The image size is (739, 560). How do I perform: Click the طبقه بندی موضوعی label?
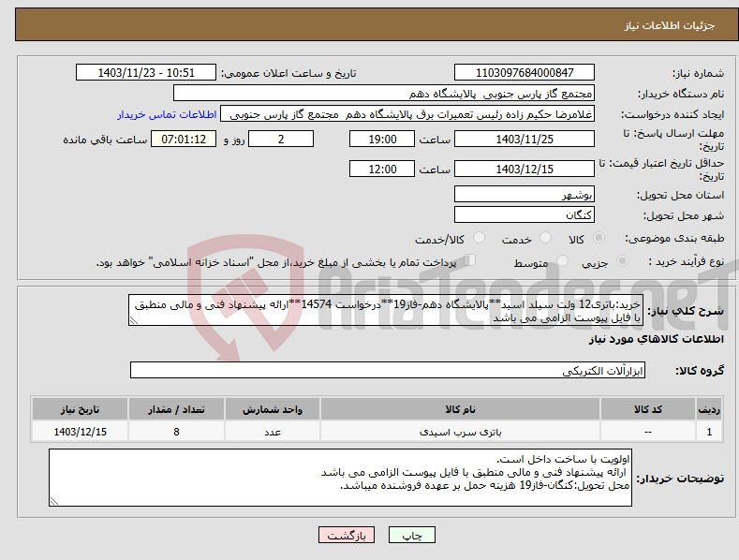pos(674,238)
